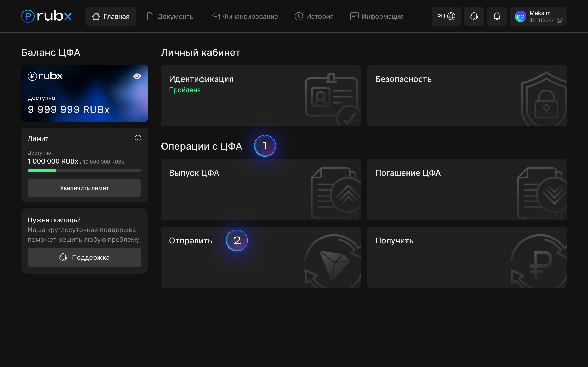Open the Финансирование tab
The image size is (588, 367).
[245, 16]
